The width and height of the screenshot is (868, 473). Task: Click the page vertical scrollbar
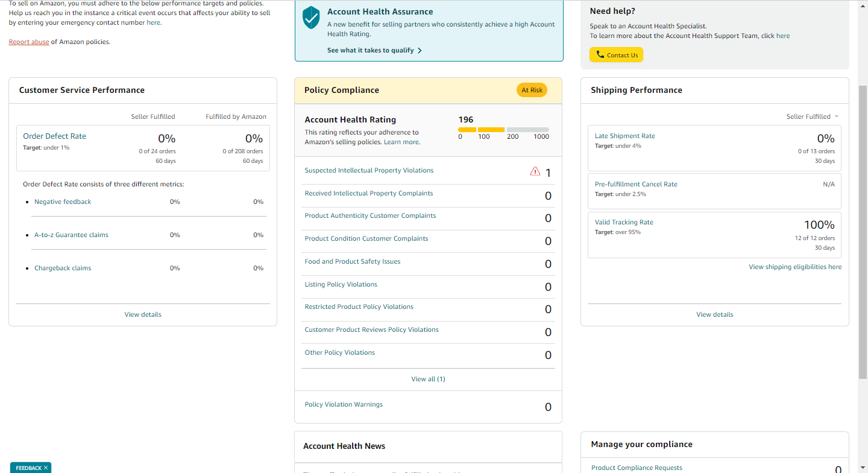coord(863,232)
